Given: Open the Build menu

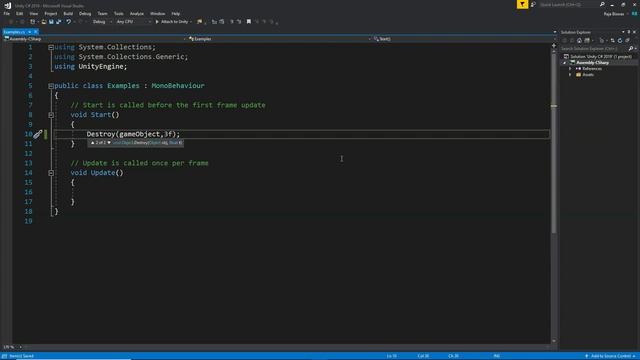Looking at the screenshot, I should pos(68,13).
